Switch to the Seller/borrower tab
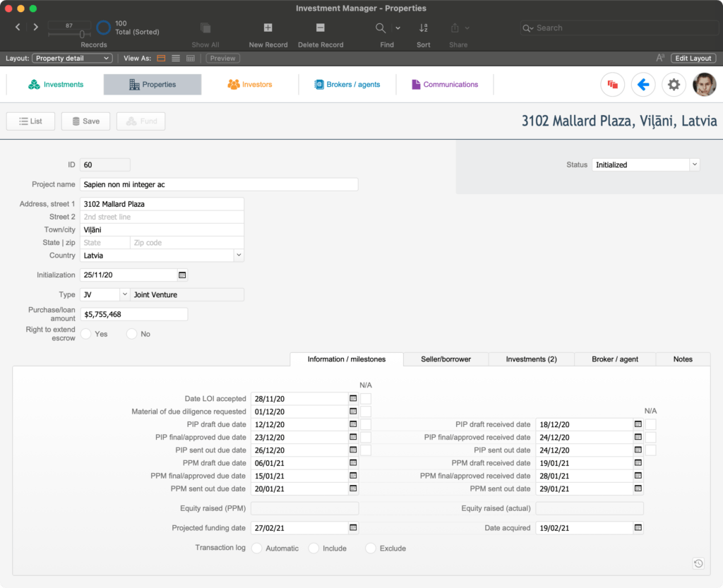 (446, 359)
